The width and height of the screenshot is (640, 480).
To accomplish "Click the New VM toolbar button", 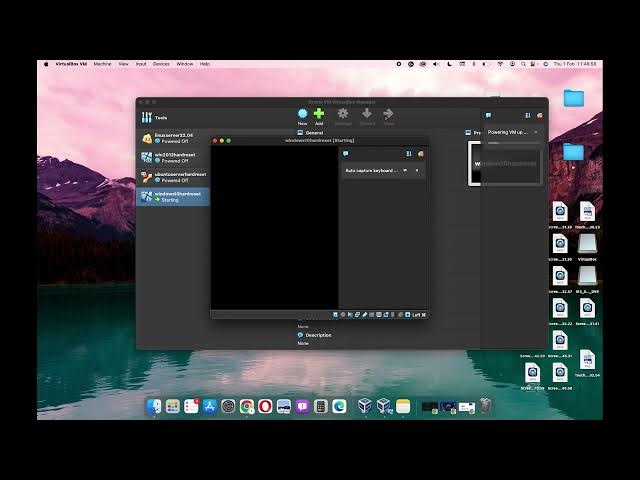I will 302,117.
